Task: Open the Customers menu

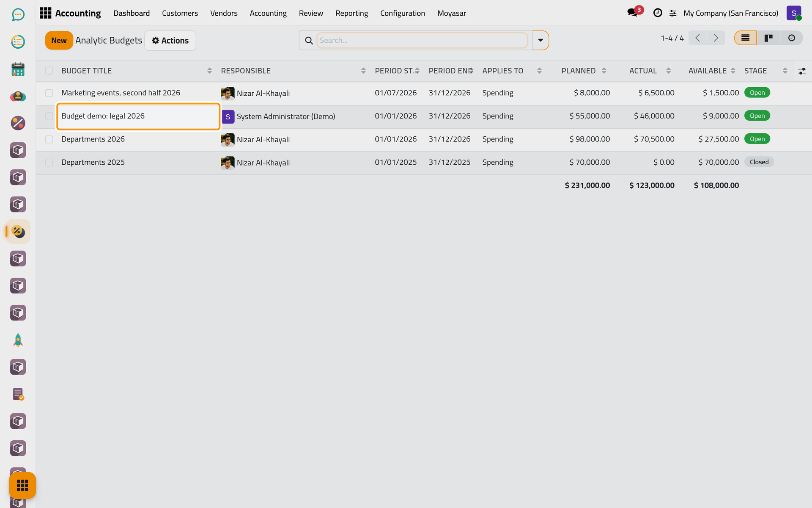Action: point(180,13)
